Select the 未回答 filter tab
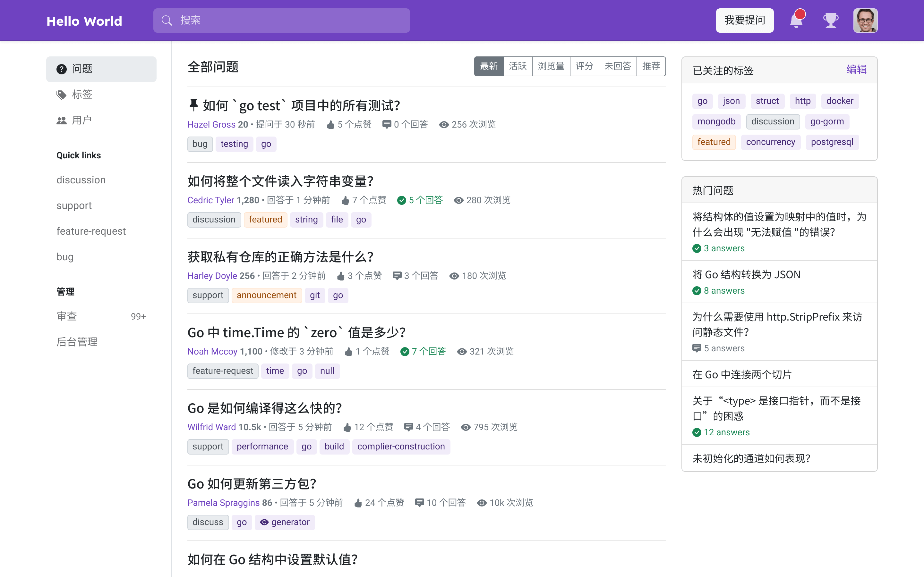The width and height of the screenshot is (924, 577). tap(617, 66)
